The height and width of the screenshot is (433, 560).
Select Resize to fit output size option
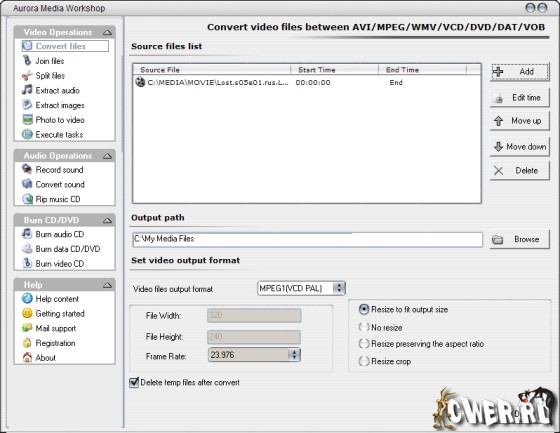click(x=364, y=310)
